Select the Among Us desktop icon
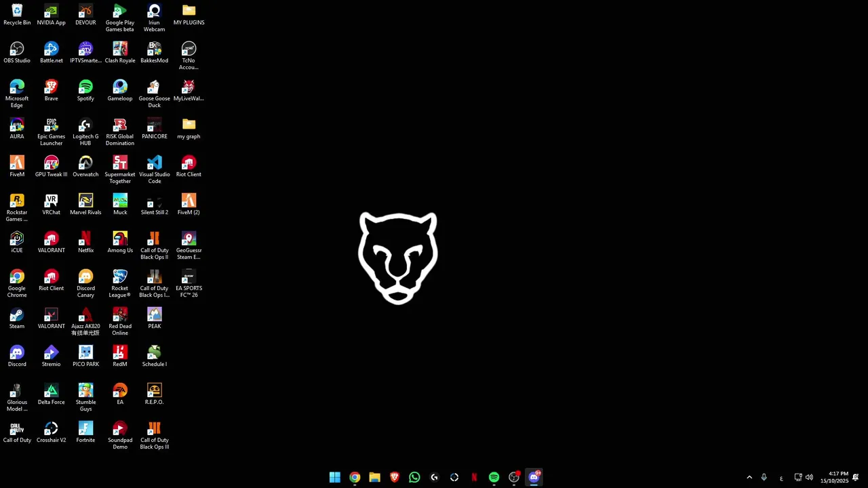The width and height of the screenshot is (868, 488). 120,243
